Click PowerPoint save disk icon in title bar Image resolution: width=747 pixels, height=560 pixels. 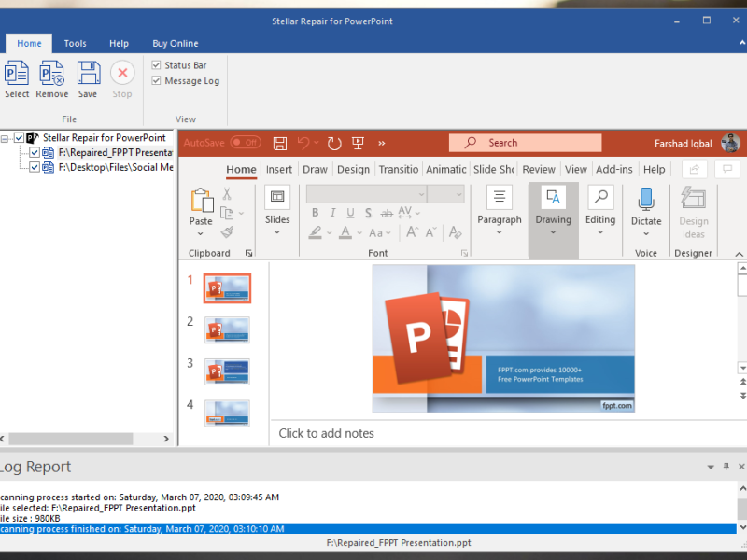279,143
